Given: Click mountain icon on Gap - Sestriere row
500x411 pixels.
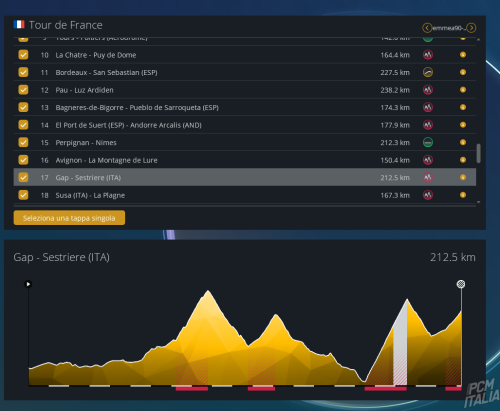Looking at the screenshot, I should pos(428,177).
